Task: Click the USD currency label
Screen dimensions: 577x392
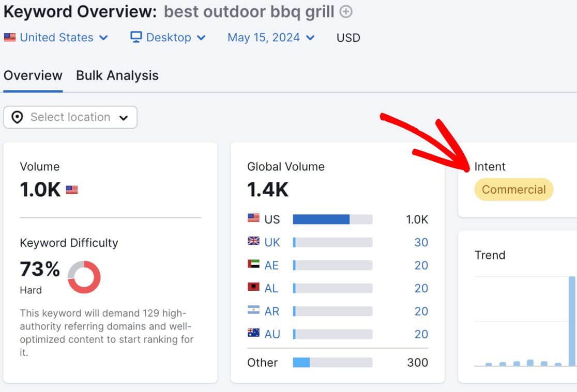Action: pos(347,37)
